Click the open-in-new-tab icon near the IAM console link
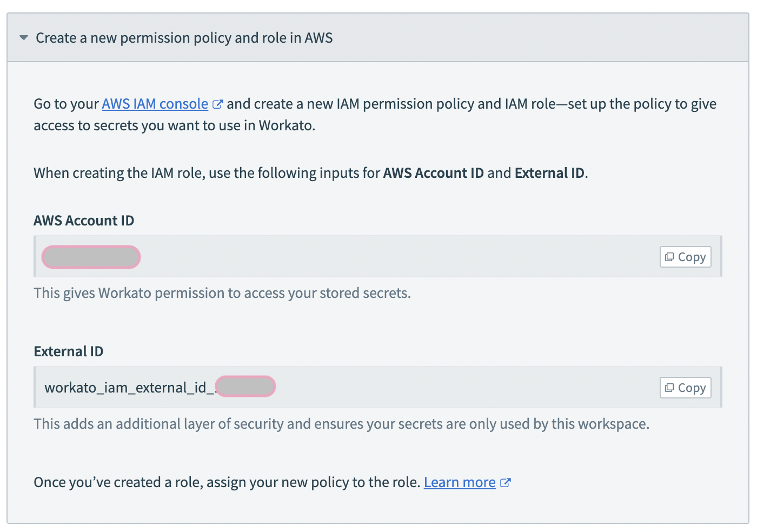This screenshot has width=757, height=532. [x=218, y=104]
